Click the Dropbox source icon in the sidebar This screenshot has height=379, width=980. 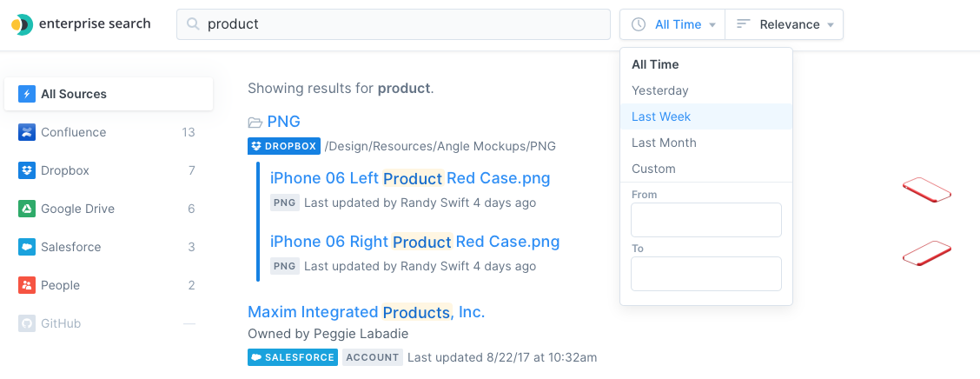[x=27, y=170]
